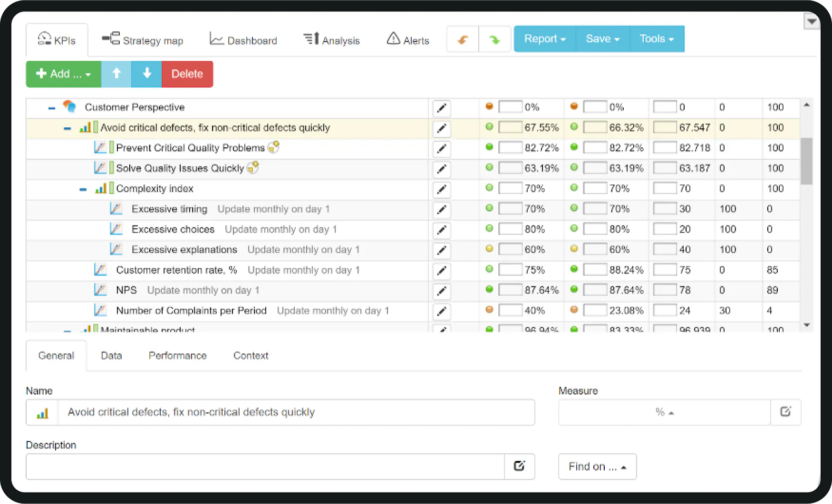Open the Save dropdown menu
Image resolution: width=832 pixels, height=504 pixels.
click(x=602, y=39)
